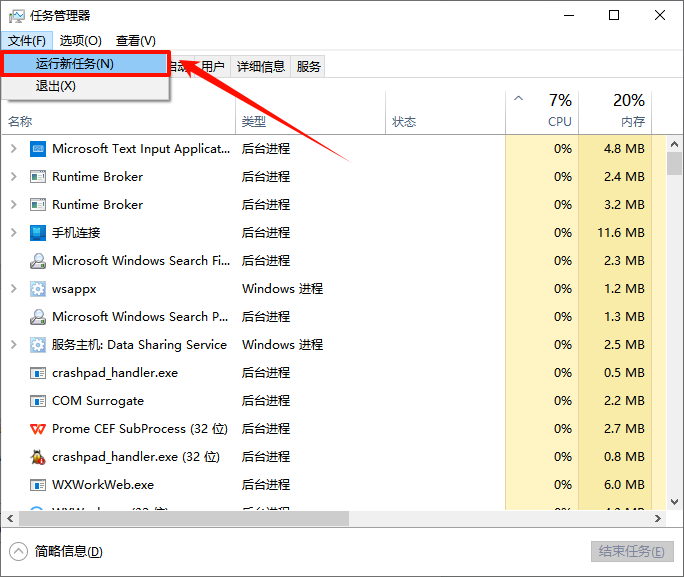Click the Microsoft Windows Search Fi... icon

[38, 261]
